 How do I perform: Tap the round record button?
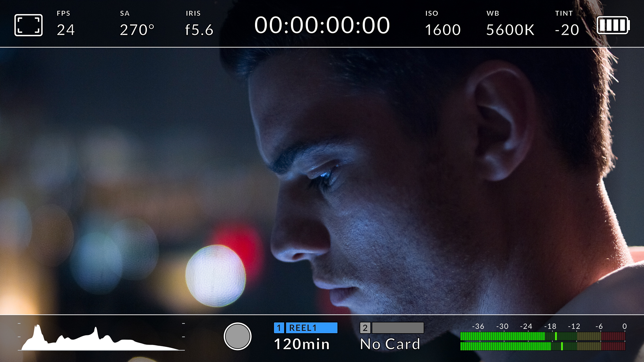coord(237,336)
